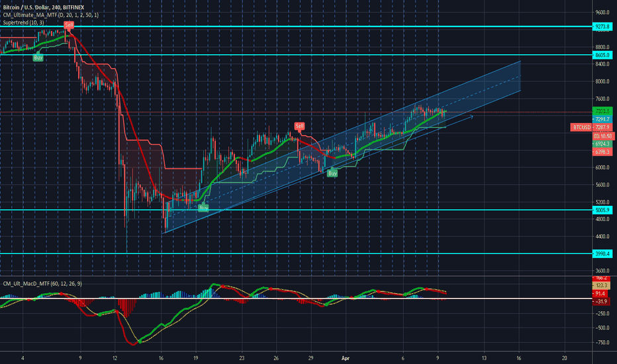Click the 29 date label on time axis
617x364 pixels.
coord(311,358)
